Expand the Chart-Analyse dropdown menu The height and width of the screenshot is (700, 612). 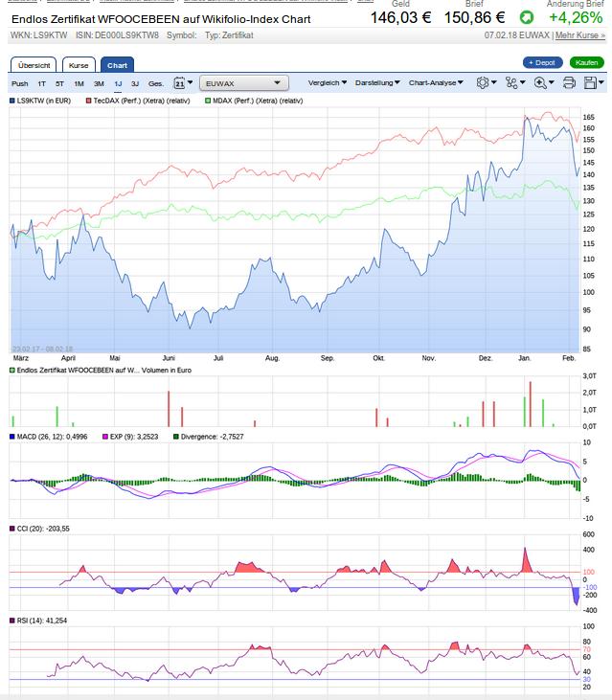point(436,83)
